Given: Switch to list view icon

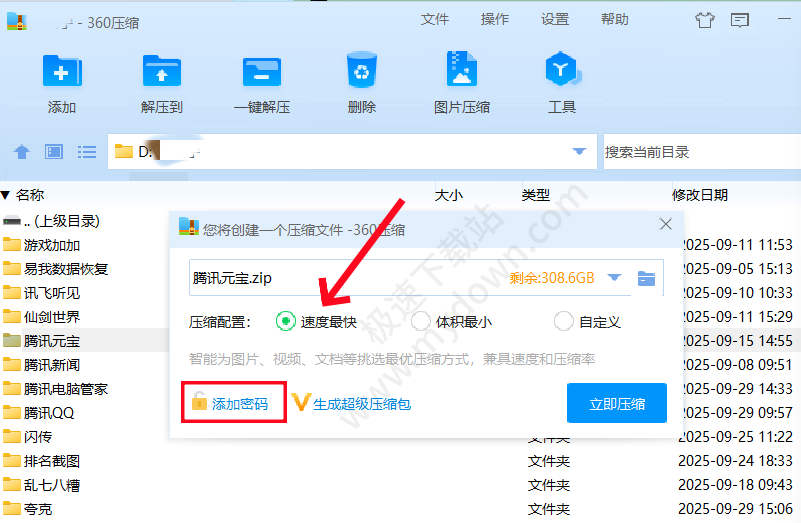Looking at the screenshot, I should [x=87, y=152].
